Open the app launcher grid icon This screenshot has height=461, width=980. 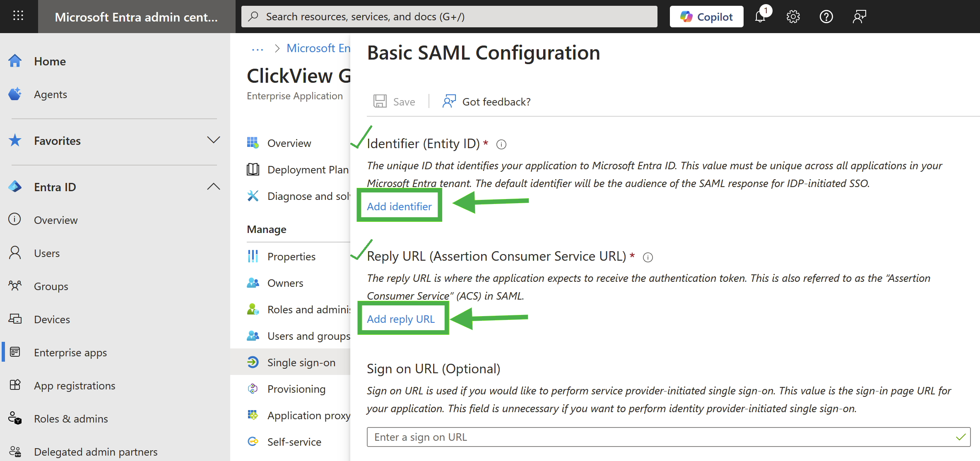(18, 16)
